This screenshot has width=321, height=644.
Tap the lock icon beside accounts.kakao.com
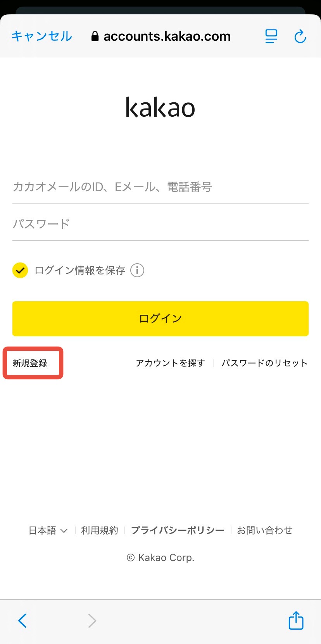pos(95,36)
